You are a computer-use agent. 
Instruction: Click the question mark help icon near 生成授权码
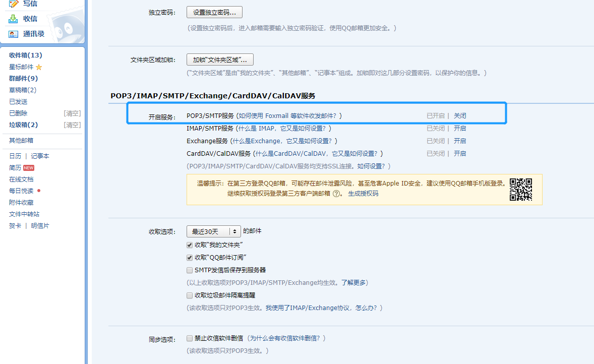336,194
